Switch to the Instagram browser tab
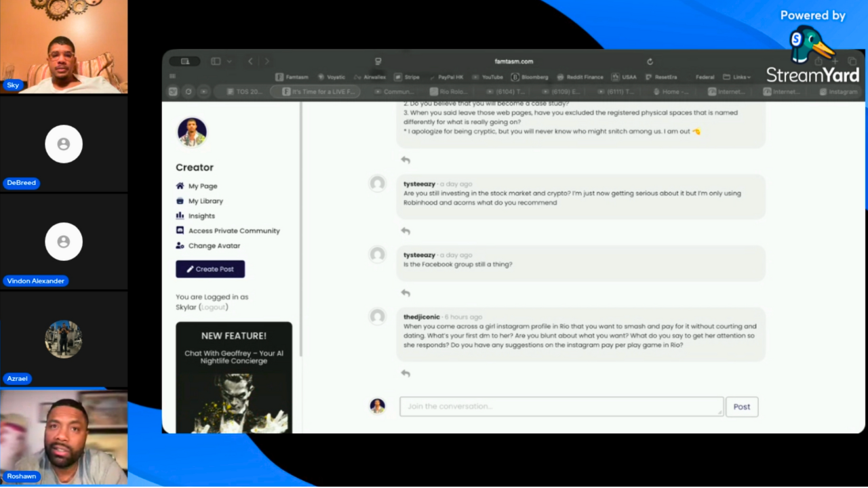This screenshot has width=868, height=488. tap(837, 91)
